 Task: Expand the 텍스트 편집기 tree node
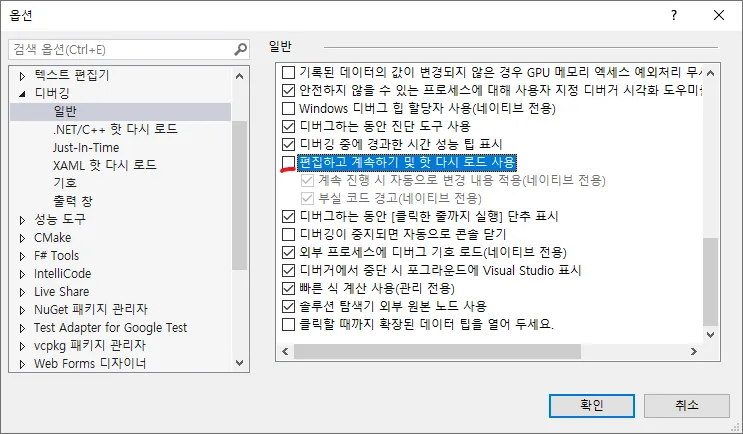point(23,75)
